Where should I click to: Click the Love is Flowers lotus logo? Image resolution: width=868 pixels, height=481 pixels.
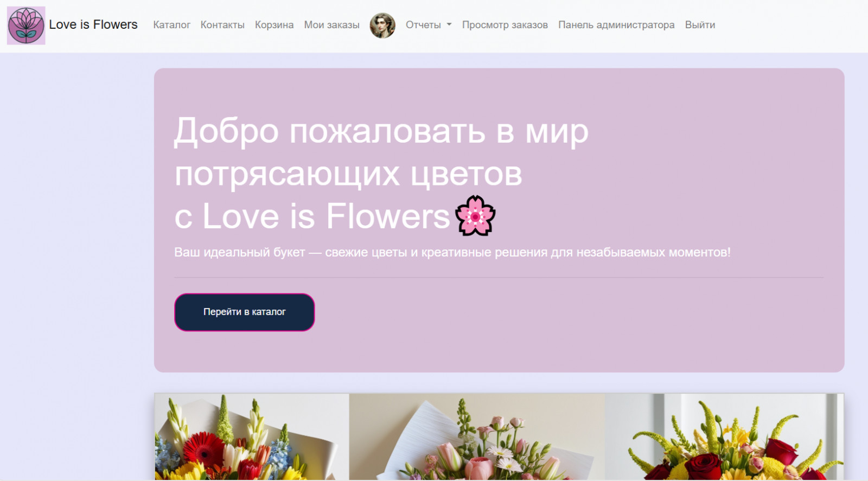point(26,25)
